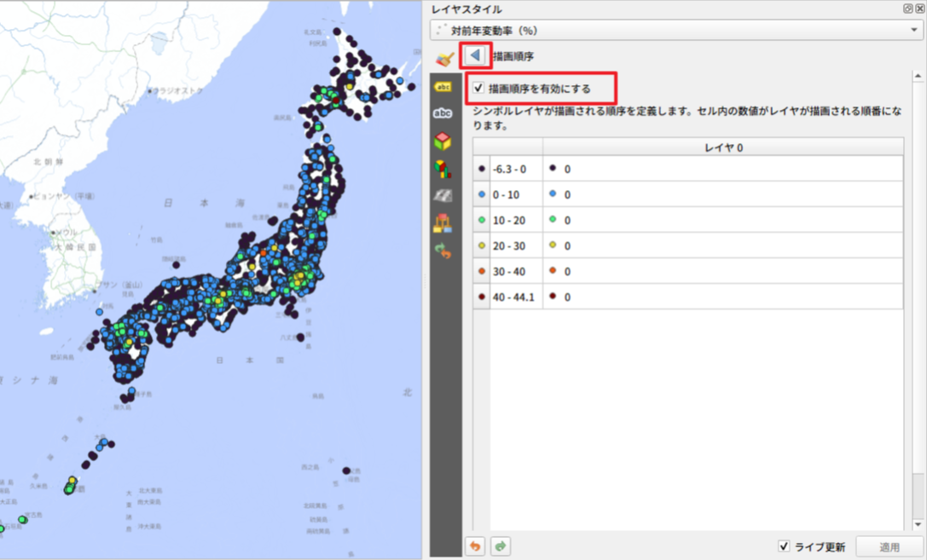927x560 pixels.
Task: Click the green Redo arrow button
Action: pos(501,546)
